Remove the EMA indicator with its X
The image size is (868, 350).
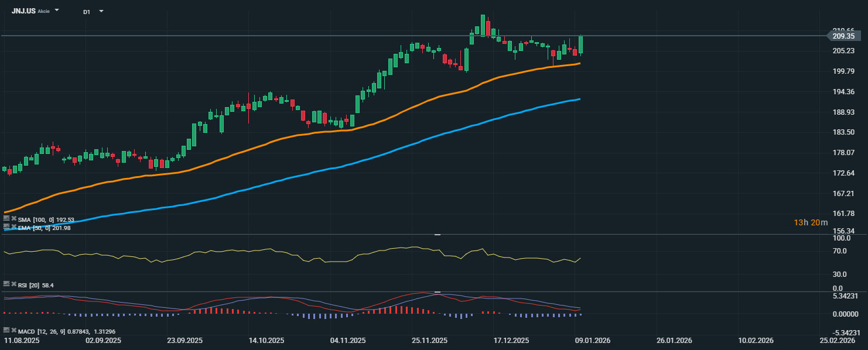click(x=13, y=226)
